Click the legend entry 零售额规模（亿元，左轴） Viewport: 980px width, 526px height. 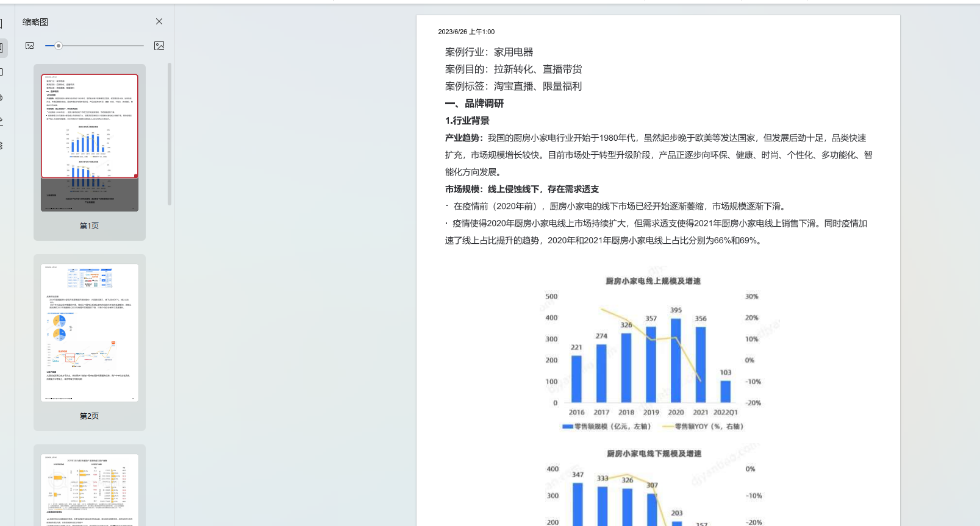click(607, 427)
